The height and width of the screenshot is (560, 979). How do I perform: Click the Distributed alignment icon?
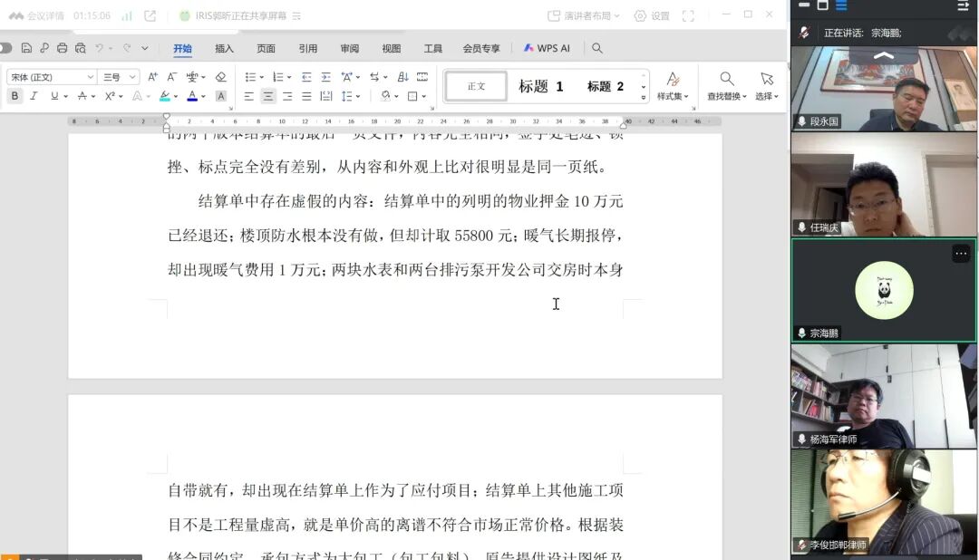[326, 96]
